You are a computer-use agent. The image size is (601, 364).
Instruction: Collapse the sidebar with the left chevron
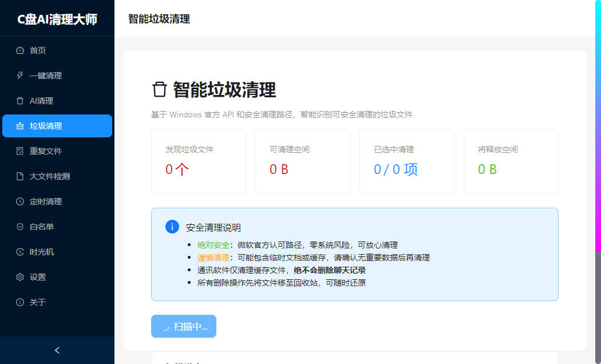[x=57, y=350]
